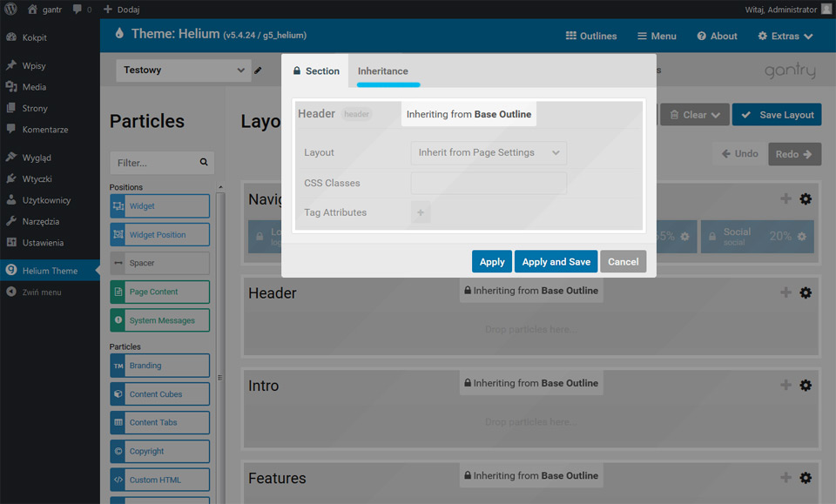Image resolution: width=836 pixels, height=504 pixels.
Task: Add a row to Intro section
Action: [785, 385]
